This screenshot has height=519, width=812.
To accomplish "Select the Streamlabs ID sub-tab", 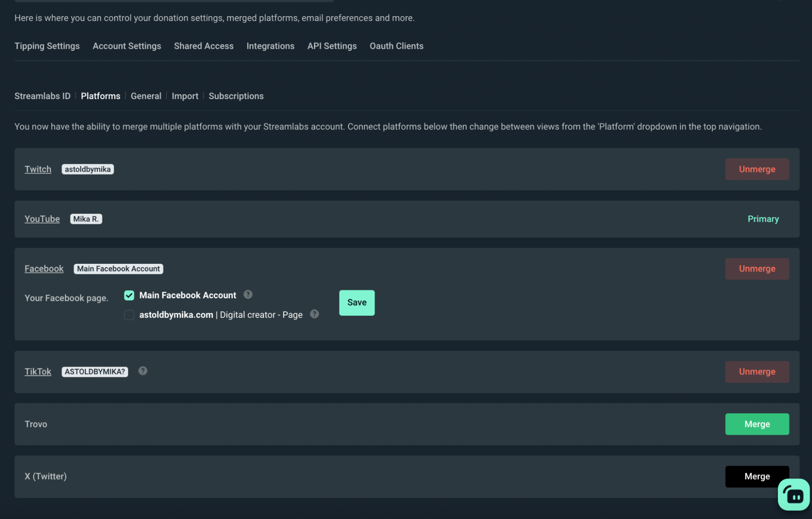I will point(42,96).
